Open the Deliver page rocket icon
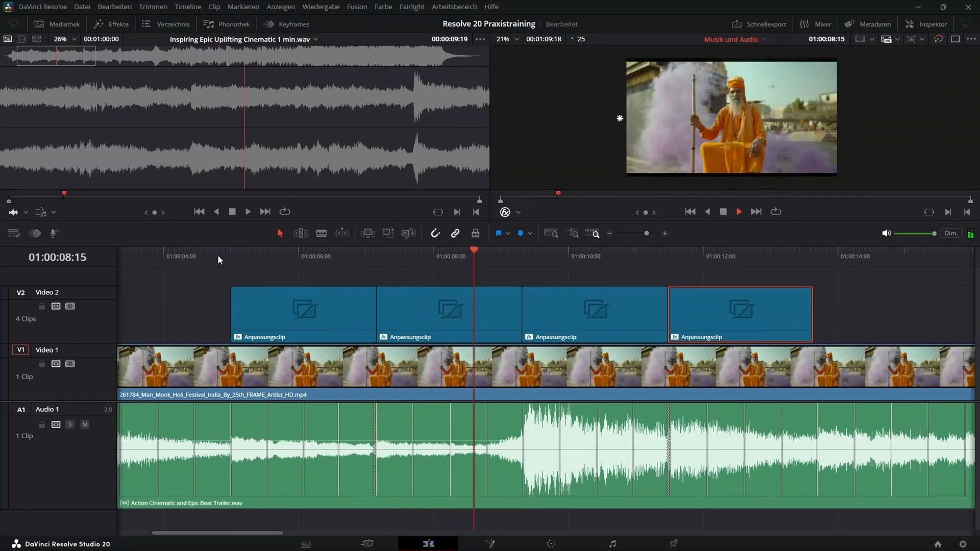Viewport: 980px width, 551px height. click(x=673, y=544)
